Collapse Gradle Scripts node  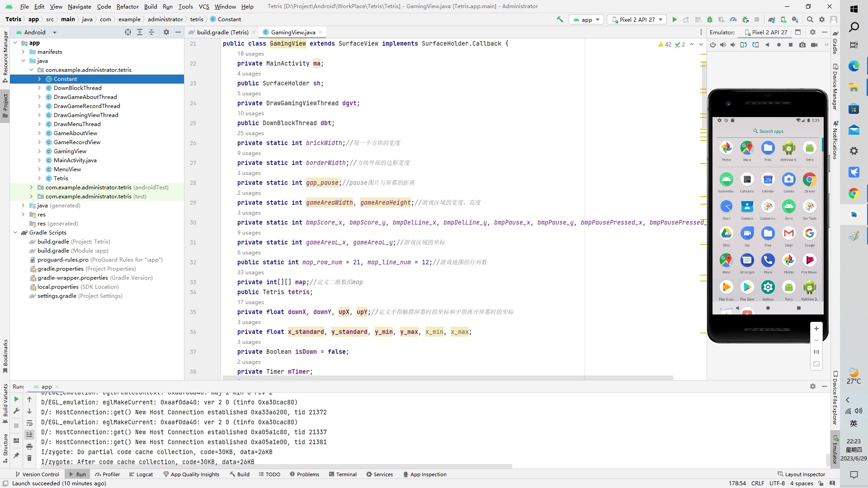(15, 233)
